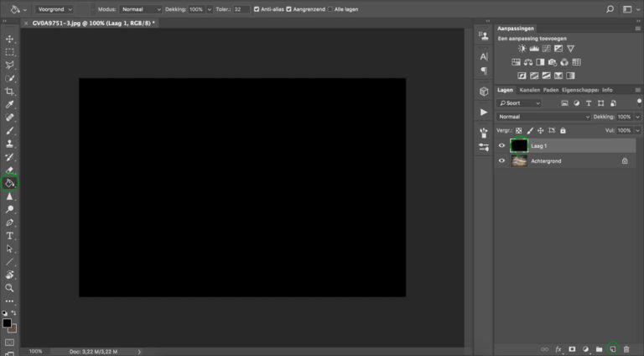
Task: Create a new layer with bottom icon
Action: (x=612, y=349)
